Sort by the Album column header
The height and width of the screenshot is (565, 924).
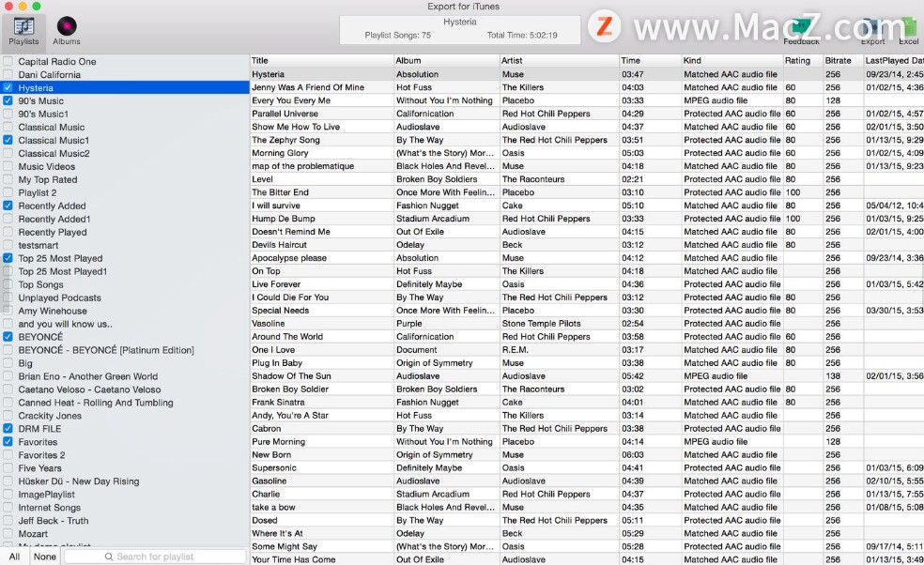447,60
